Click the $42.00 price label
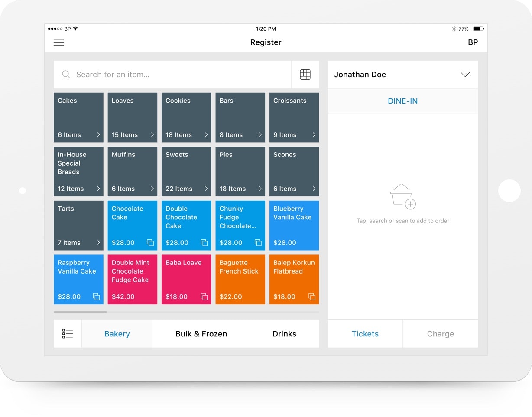 pyautogui.click(x=123, y=296)
